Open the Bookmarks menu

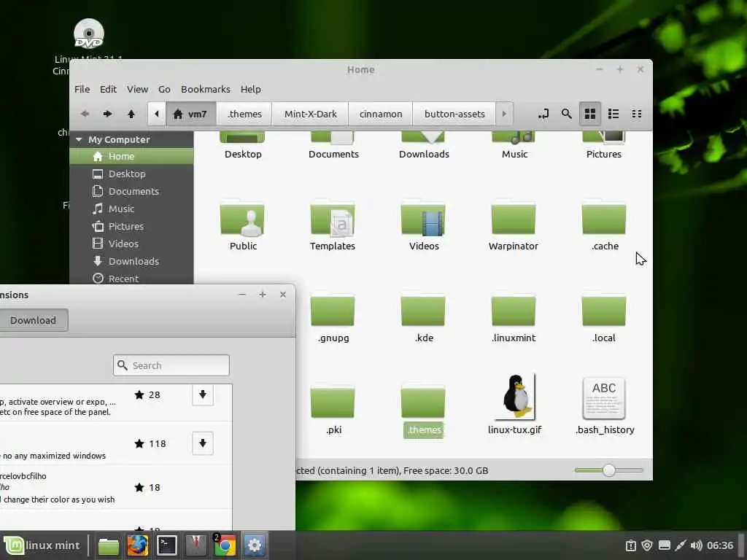(205, 89)
